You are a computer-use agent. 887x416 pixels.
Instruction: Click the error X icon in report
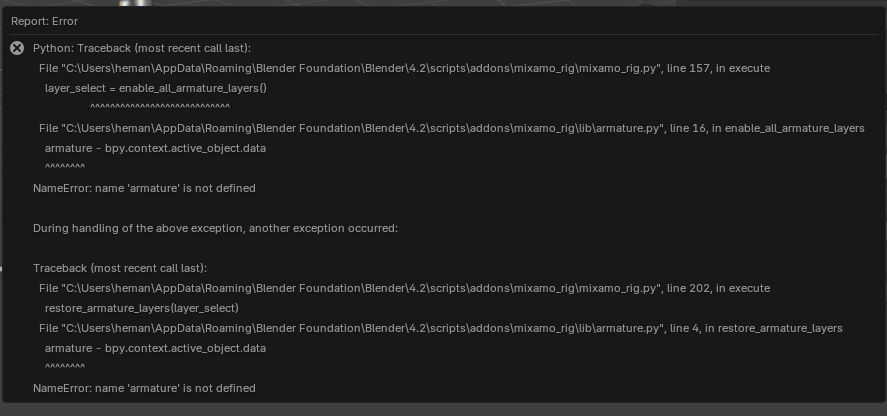pos(17,48)
